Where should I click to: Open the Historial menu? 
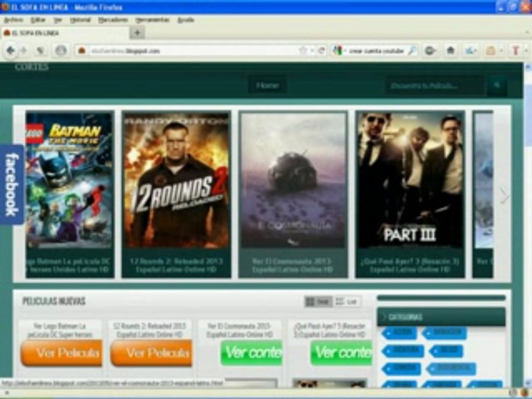(80, 20)
